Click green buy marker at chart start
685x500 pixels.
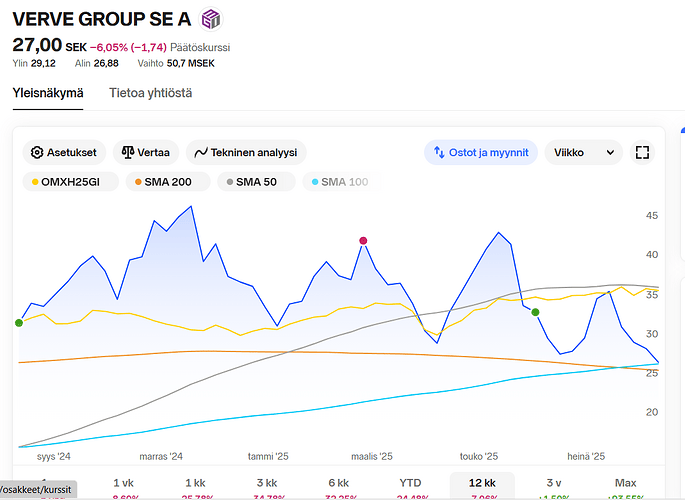(x=19, y=322)
